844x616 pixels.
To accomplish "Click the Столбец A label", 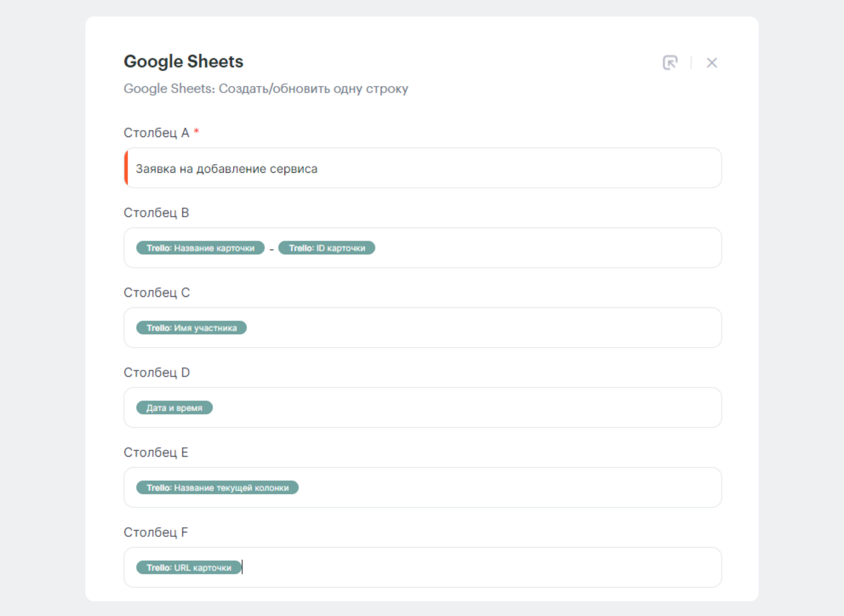I will [156, 133].
